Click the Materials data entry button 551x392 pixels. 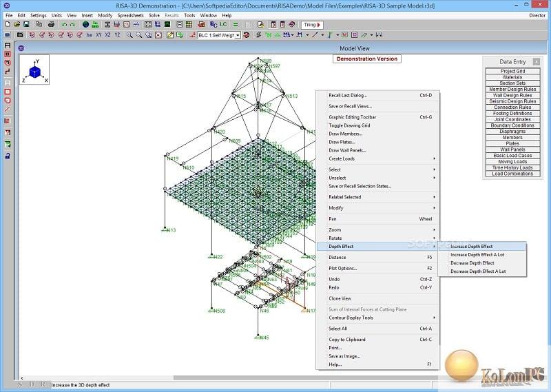pos(512,77)
